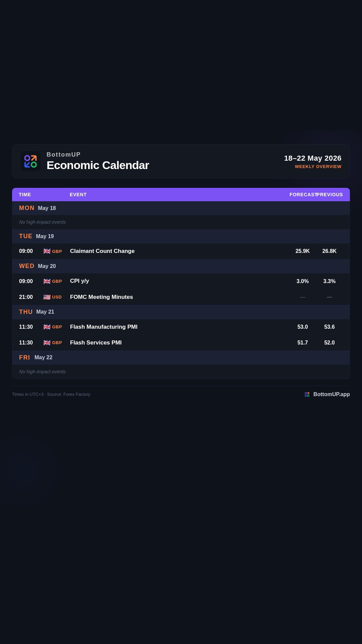Click the UK flag on Flash Manufacturing PMI row
Viewport: 362px width, 644px height.
coord(47,327)
